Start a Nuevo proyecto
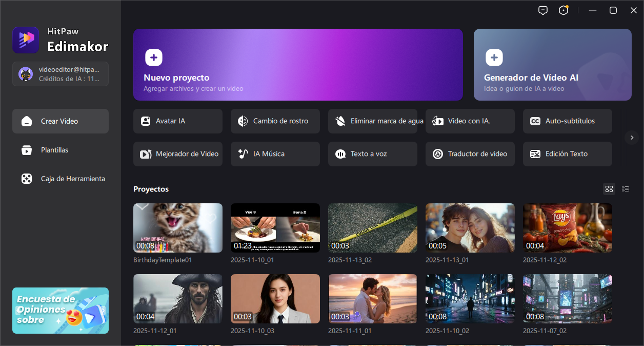644x346 pixels. pos(298,65)
